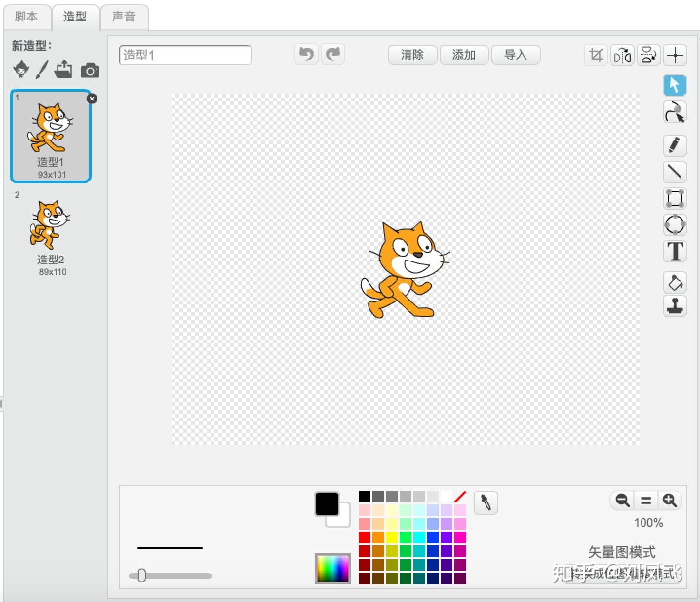700x602 pixels.
Task: Upload costume from file icon
Action: point(63,69)
